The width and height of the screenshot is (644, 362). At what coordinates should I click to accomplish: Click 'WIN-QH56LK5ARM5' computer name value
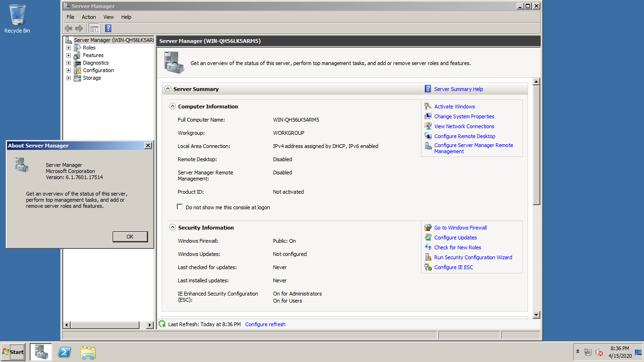pos(296,120)
